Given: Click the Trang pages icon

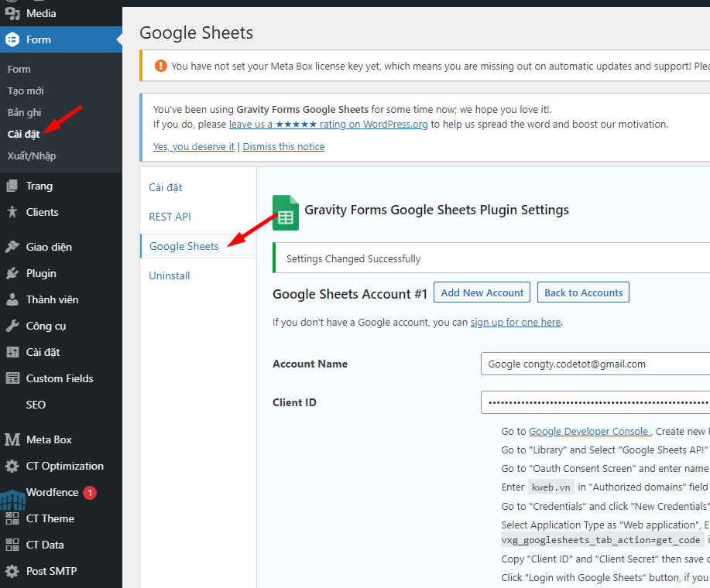Looking at the screenshot, I should pyautogui.click(x=12, y=186).
